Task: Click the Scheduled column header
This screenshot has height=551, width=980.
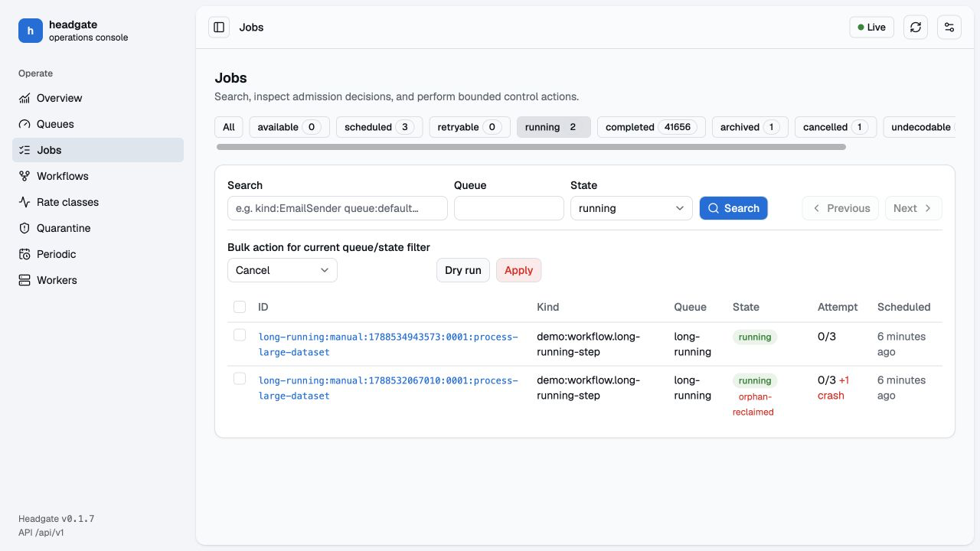Action: 904,307
